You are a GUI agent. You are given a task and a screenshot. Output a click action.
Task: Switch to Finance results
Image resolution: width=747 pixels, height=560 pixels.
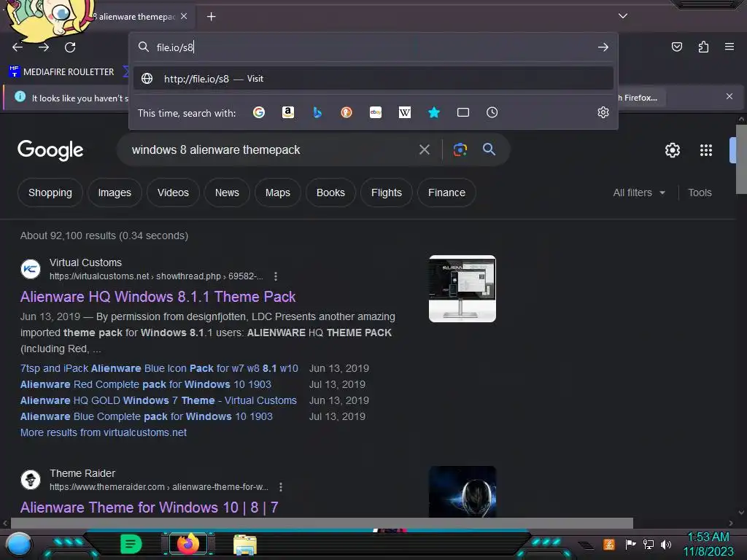click(446, 192)
